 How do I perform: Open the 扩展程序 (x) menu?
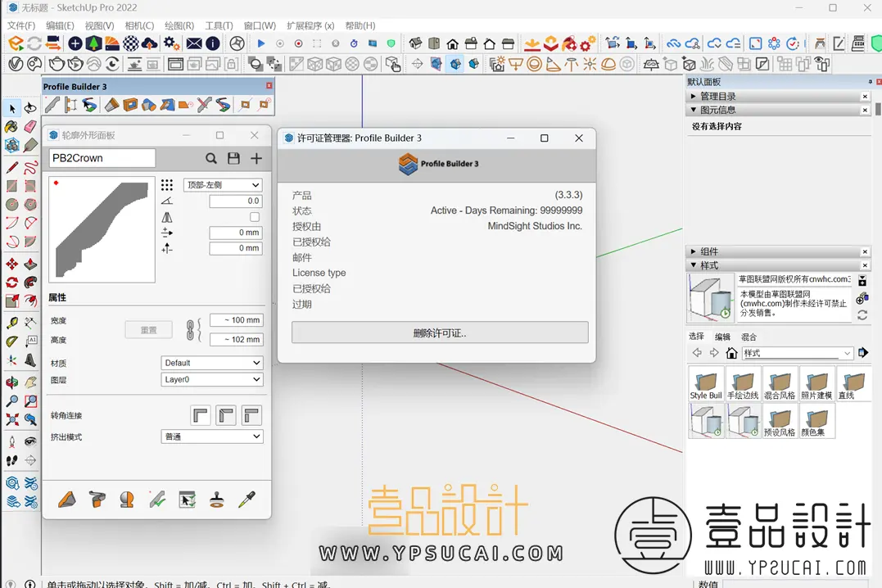click(x=310, y=25)
